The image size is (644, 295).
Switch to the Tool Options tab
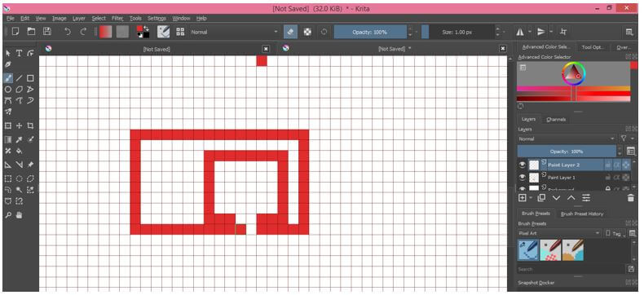tap(593, 47)
